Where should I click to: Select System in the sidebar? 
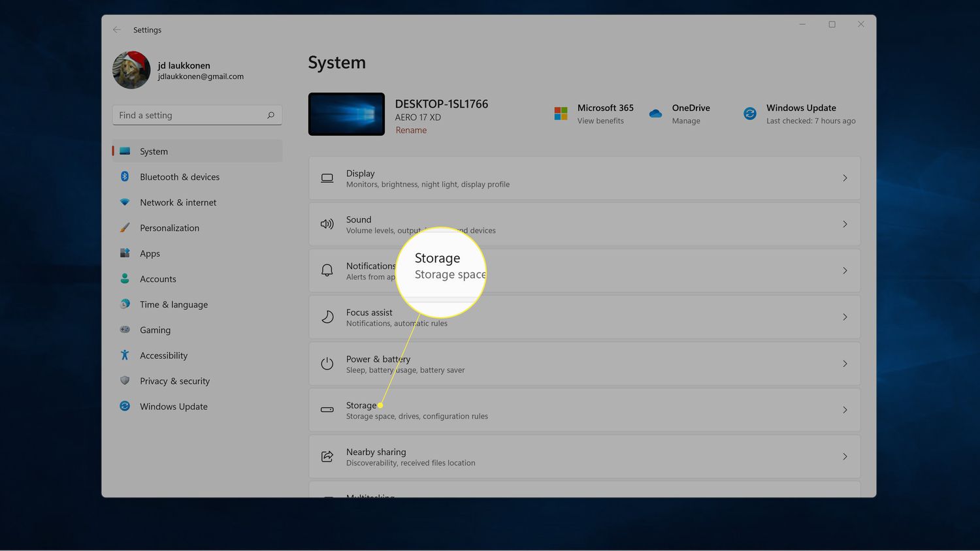(197, 151)
